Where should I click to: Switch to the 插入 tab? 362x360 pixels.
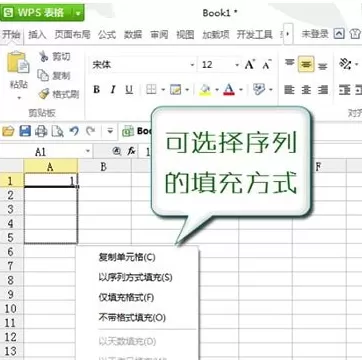(37, 34)
